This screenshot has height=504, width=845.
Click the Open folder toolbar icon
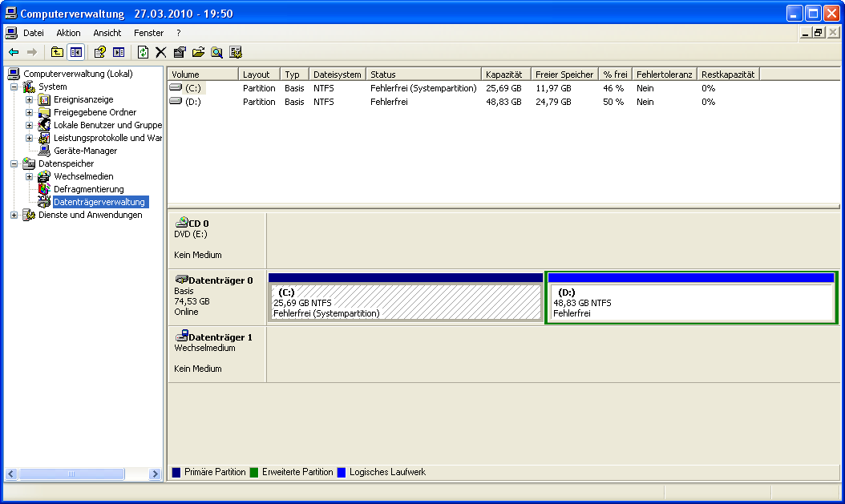198,52
